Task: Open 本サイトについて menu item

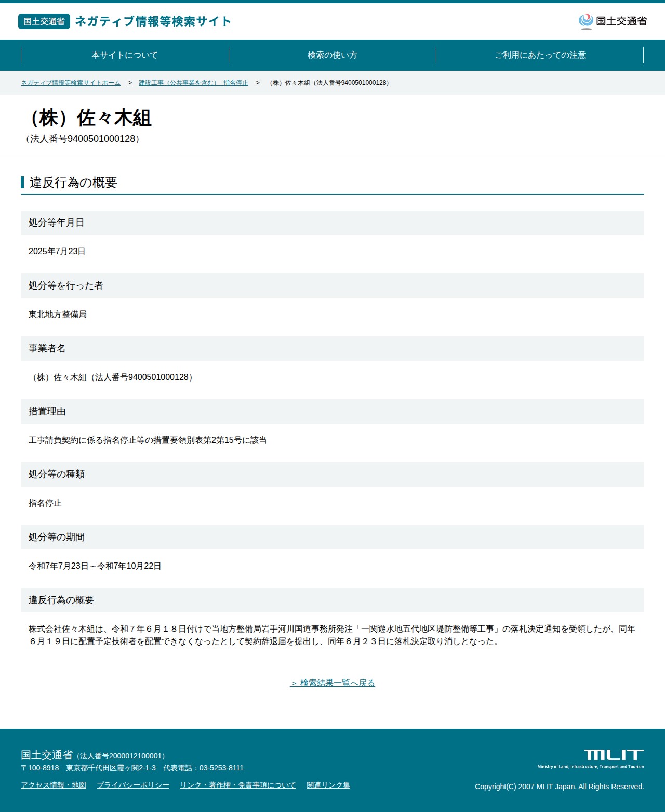Action: (125, 55)
